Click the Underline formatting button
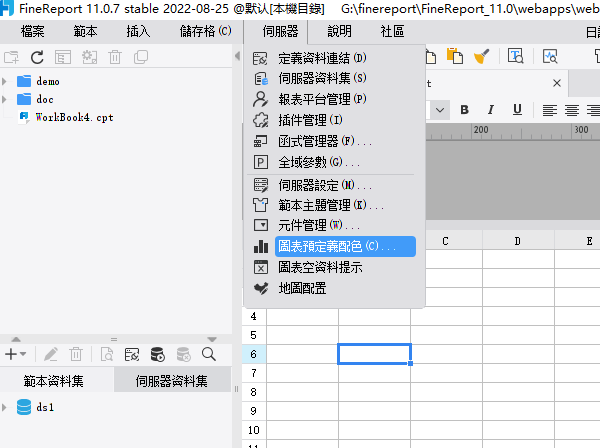Image resolution: width=600 pixels, height=448 pixels. (x=517, y=110)
